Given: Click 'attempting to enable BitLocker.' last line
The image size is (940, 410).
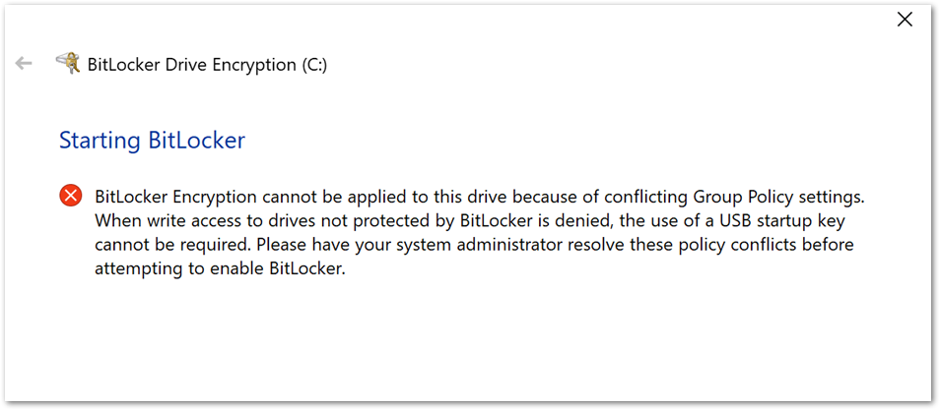Looking at the screenshot, I should [221, 269].
